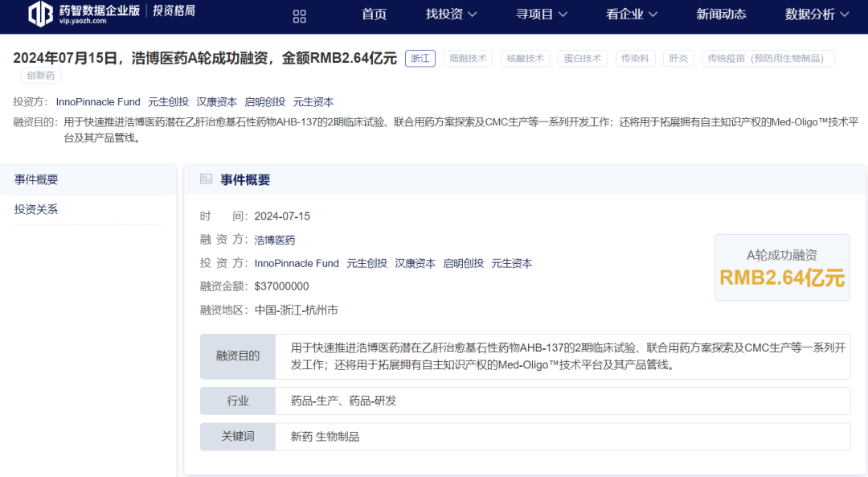Screen dimensions: 868x477
Task: Select 事件概要 in the left sidebar
Action: [88, 179]
